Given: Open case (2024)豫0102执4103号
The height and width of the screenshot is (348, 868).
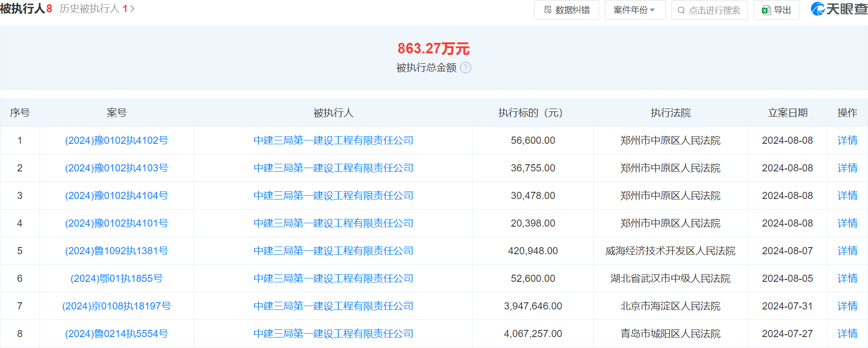Looking at the screenshot, I should click(x=117, y=168).
